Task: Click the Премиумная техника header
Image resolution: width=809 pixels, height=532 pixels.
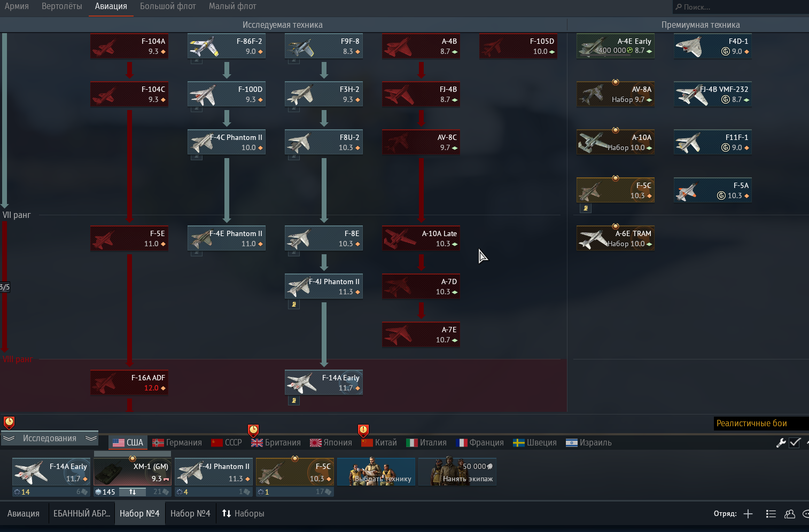Action: click(701, 25)
